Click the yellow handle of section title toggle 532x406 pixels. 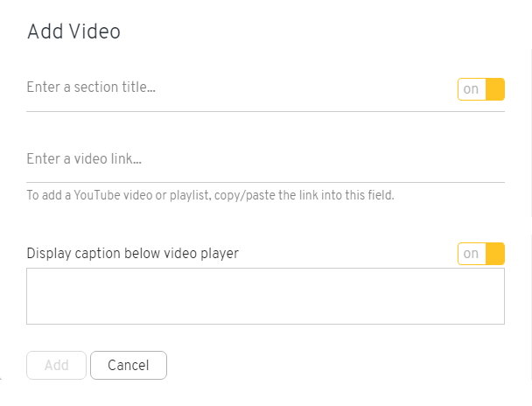(495, 89)
